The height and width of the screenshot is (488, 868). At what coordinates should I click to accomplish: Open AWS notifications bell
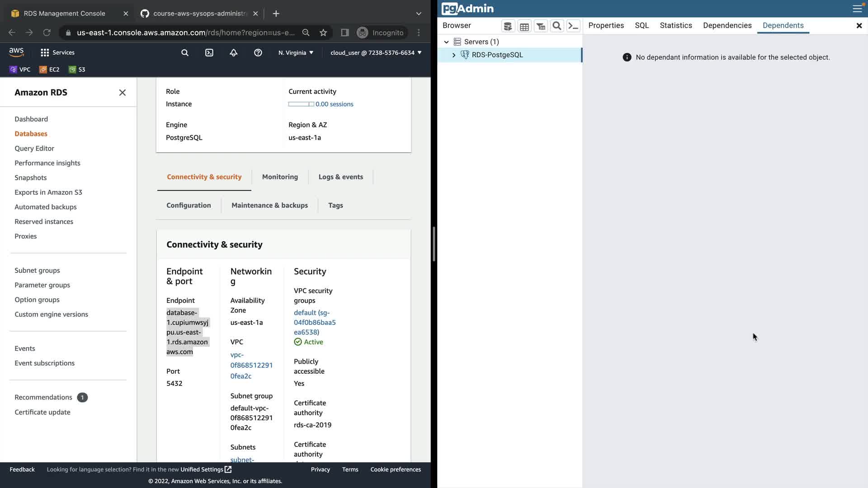233,53
